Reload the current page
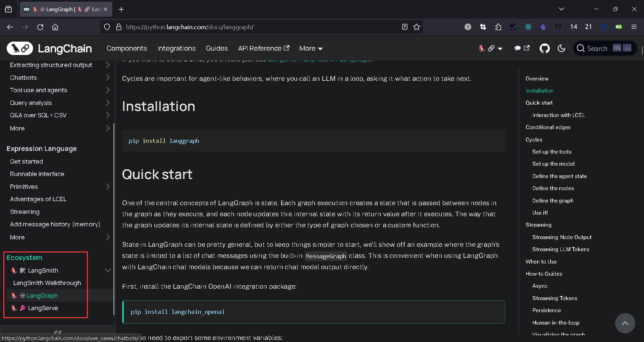The width and height of the screenshot is (644, 342). [x=40, y=27]
